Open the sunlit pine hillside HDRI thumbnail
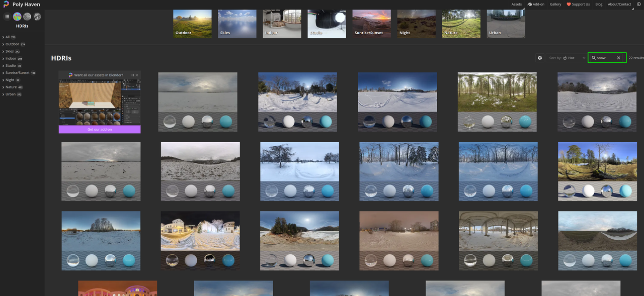Screen dimensions: 644x296 point(598,171)
